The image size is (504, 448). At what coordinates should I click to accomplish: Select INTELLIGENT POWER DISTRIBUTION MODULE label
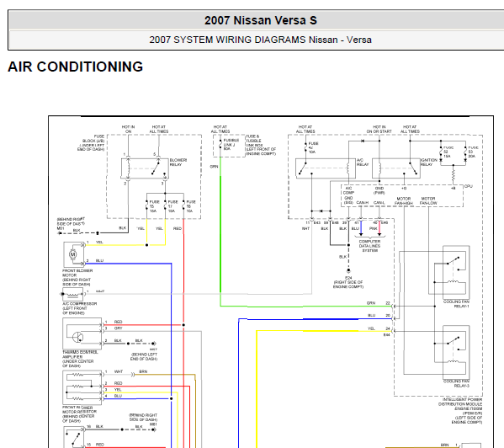pyautogui.click(x=460, y=411)
